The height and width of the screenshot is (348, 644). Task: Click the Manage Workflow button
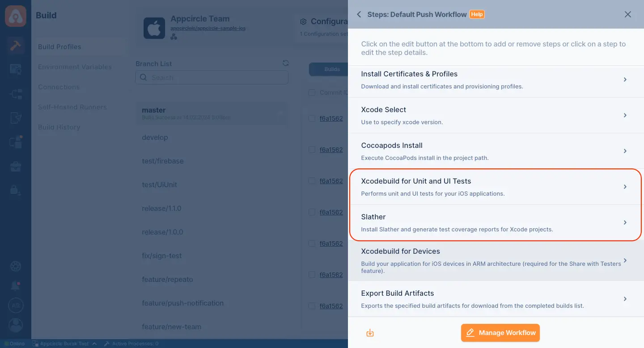(500, 333)
